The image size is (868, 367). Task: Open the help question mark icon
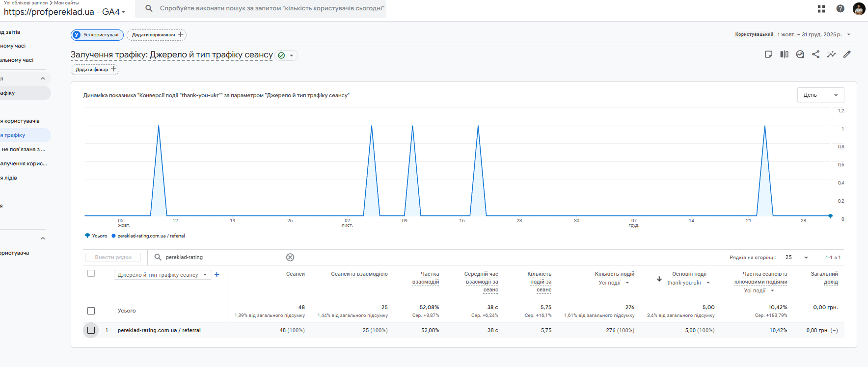click(841, 9)
